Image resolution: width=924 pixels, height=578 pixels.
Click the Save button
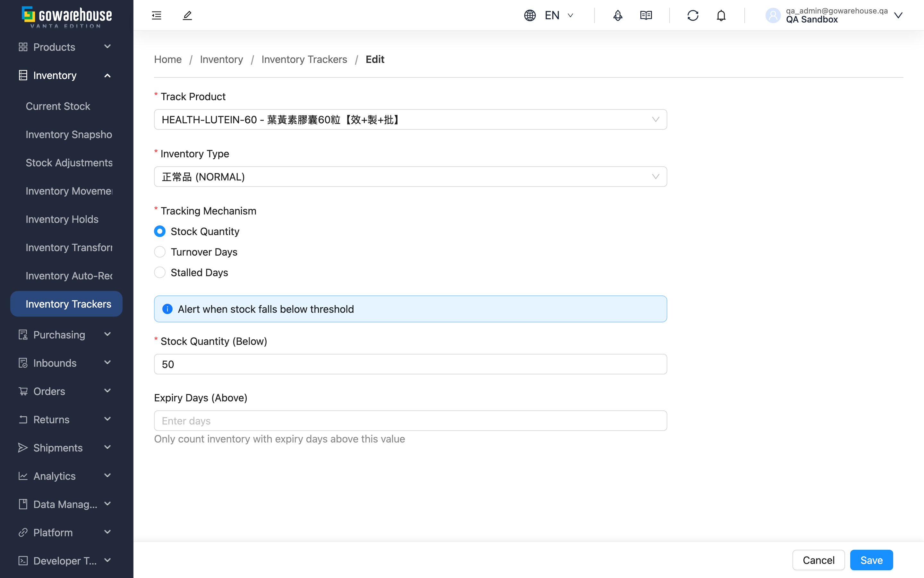coord(871,560)
